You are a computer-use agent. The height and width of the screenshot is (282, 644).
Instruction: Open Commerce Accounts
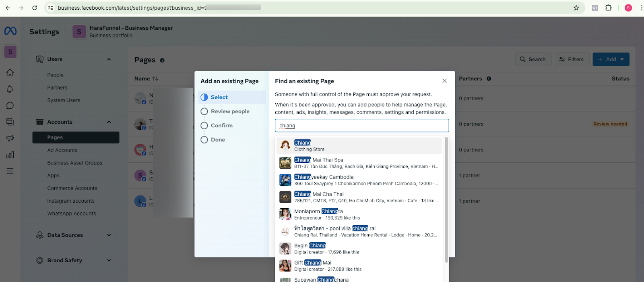click(x=72, y=188)
